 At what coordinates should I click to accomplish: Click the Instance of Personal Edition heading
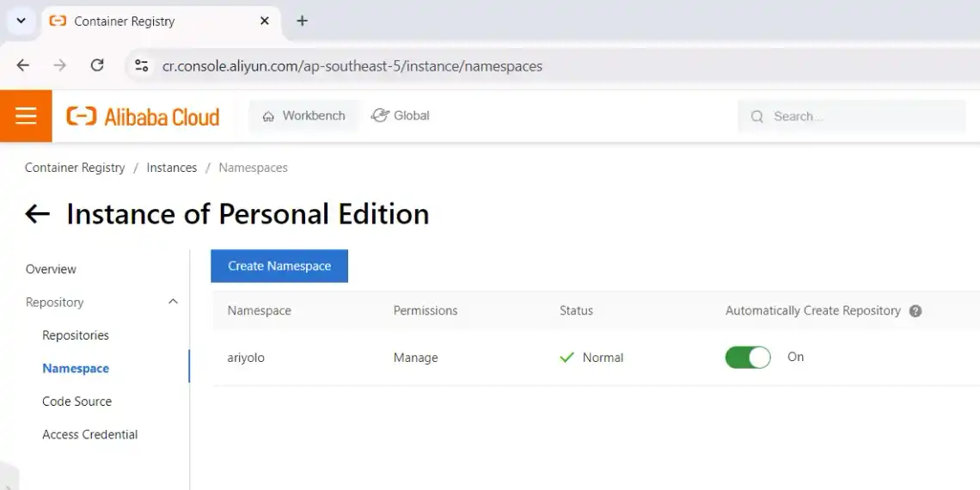pos(248,214)
